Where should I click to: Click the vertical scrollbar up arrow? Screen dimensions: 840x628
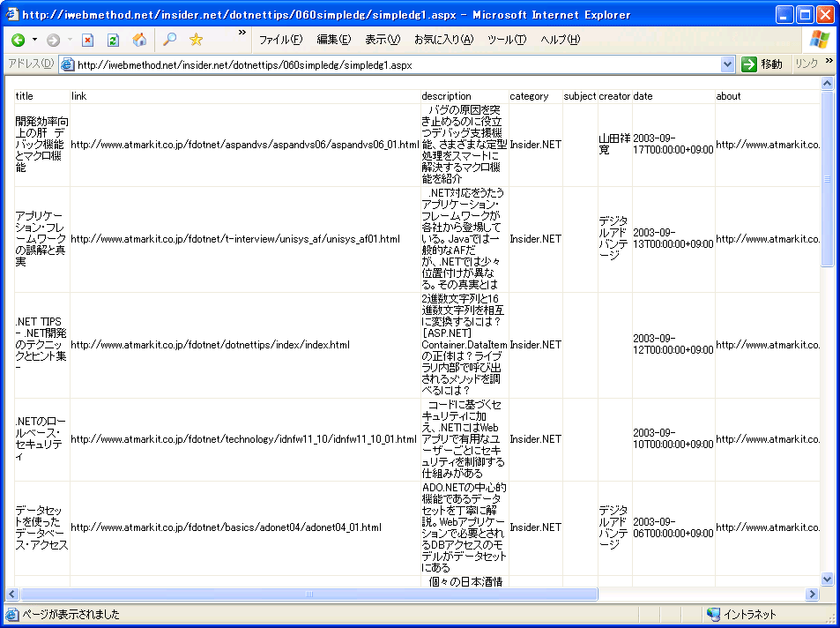(x=827, y=83)
